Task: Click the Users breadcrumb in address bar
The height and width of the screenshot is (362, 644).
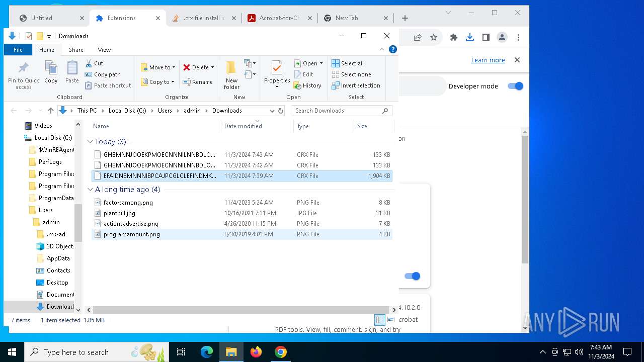Action: point(165,111)
